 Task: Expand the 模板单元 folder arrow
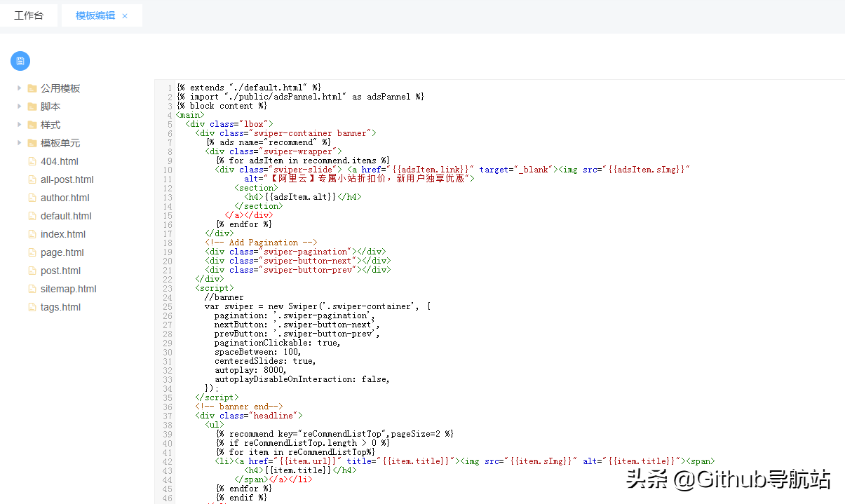[x=19, y=143]
